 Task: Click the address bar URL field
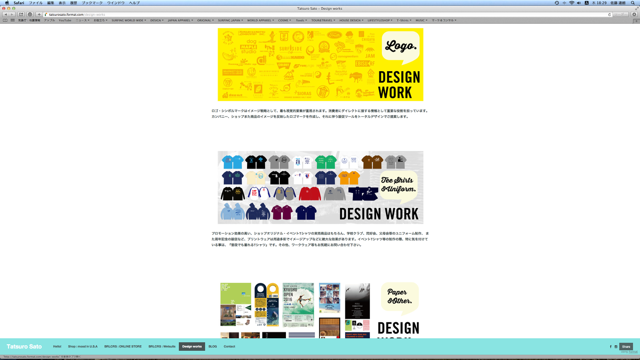tap(327, 15)
